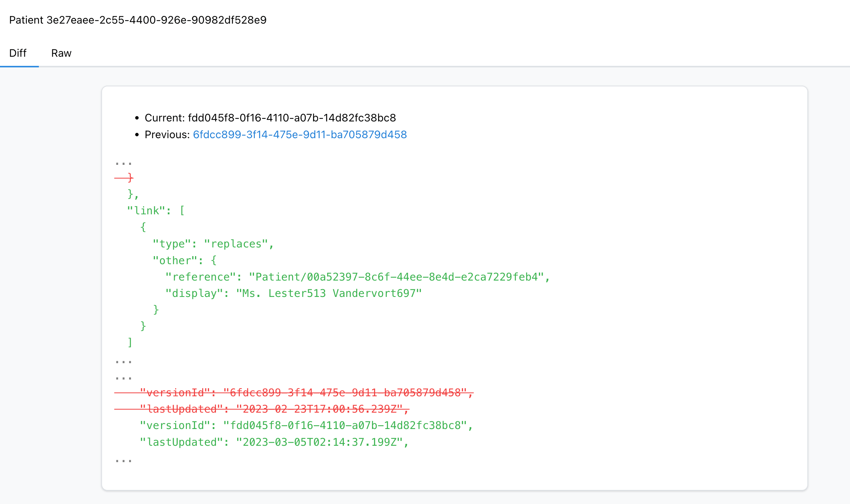Click the "other": { line

point(184,260)
